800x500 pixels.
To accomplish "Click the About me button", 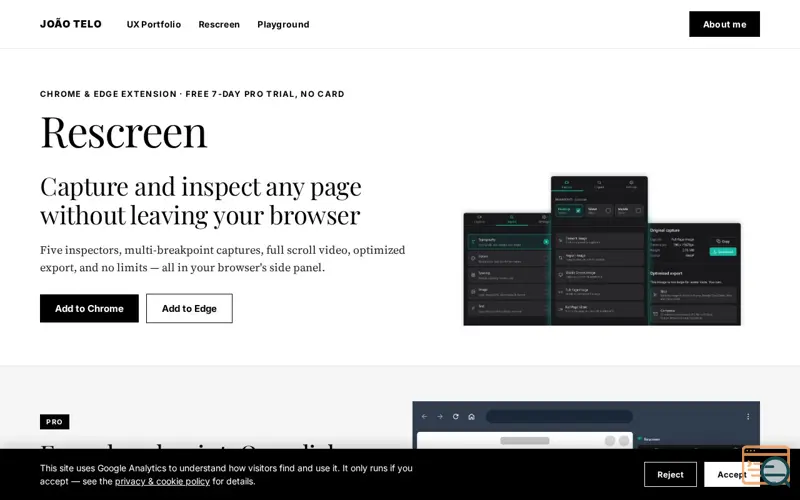I will (724, 24).
